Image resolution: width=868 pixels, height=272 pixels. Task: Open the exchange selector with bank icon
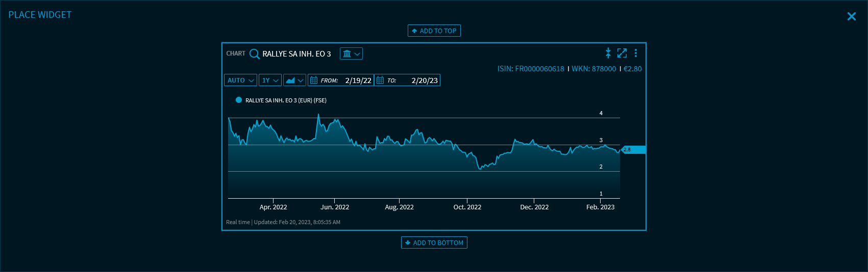351,53
